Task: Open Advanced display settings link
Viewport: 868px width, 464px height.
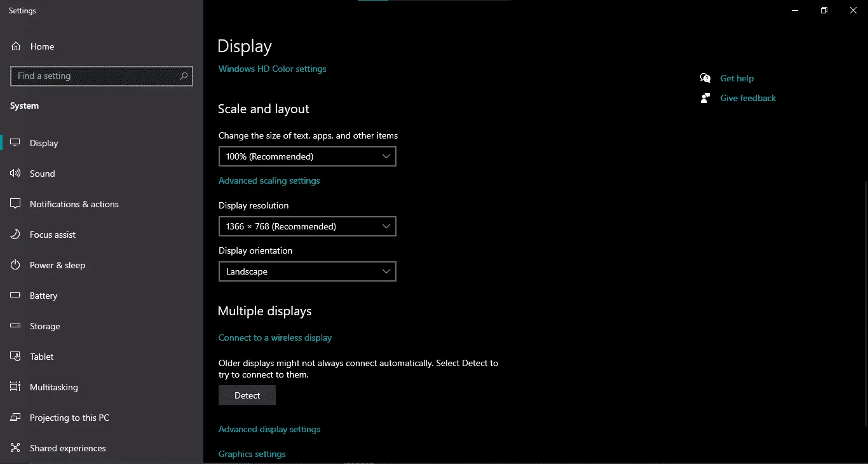Action: 269,429
